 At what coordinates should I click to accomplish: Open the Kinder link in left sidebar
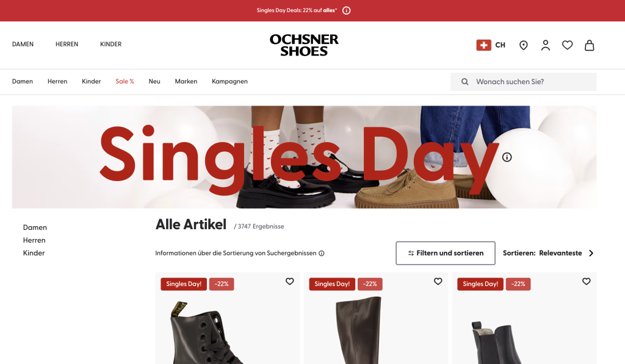[34, 253]
